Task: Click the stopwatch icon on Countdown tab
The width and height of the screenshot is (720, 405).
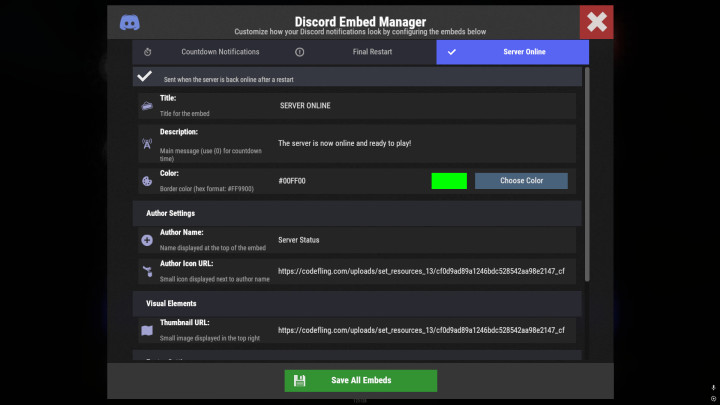Action: 147,52
